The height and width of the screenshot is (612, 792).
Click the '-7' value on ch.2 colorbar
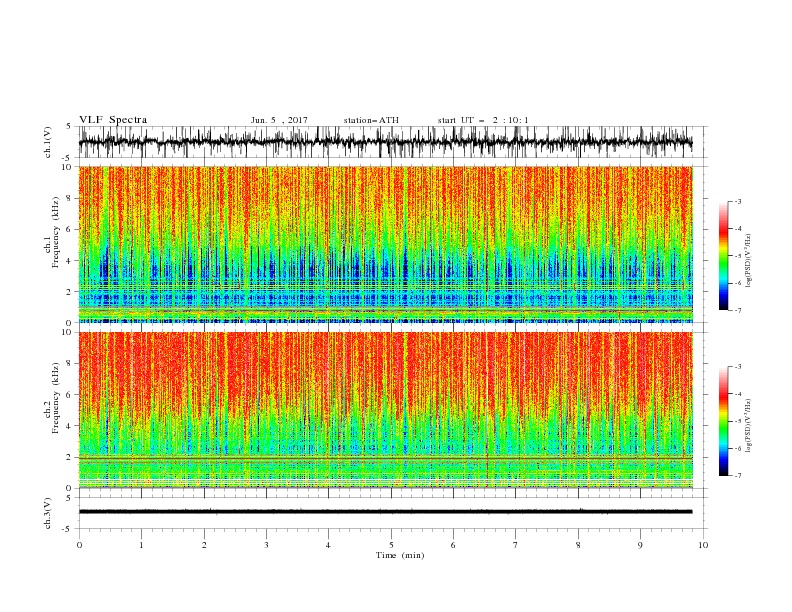[x=738, y=475]
